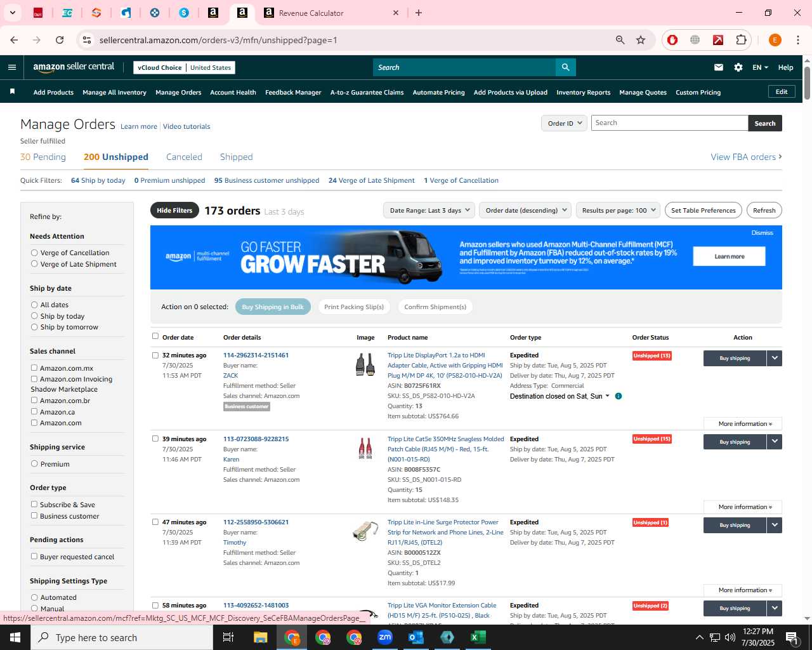Image resolution: width=812 pixels, height=650 pixels.
Task: Expand Buy shipping arrow for order 114-2962314-2151461
Action: [x=775, y=359]
